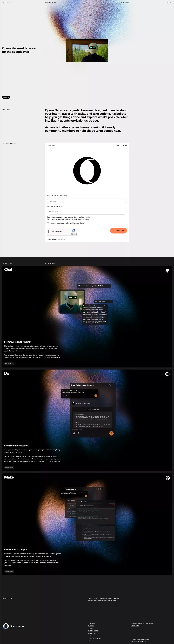Click the large Opera O logo in waitlist card
174x644 pixels.
coord(87,171)
